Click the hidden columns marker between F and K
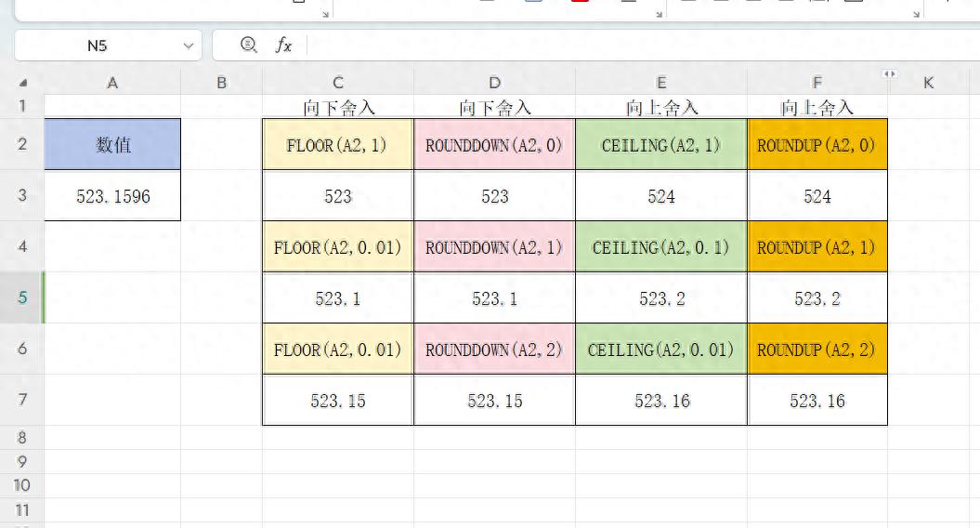Screen dimensions: 980x528 tap(889, 73)
